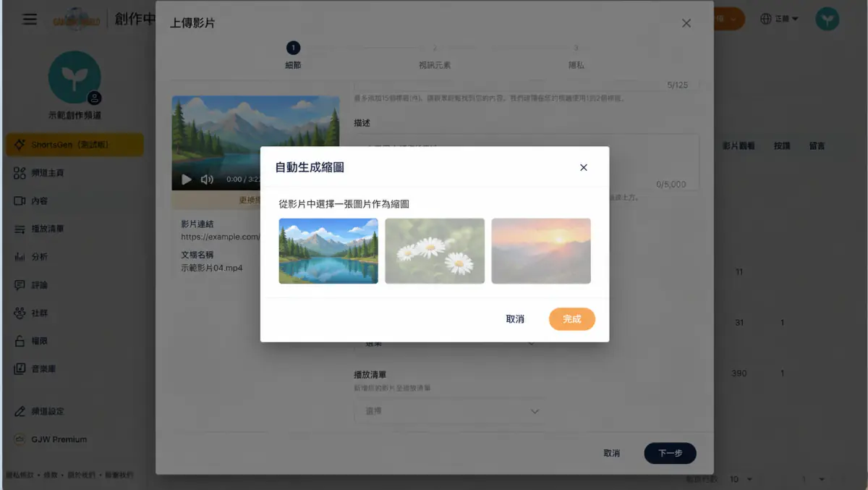This screenshot has width=868, height=490.
Task: Open the rows-per-page dropdown showing 10
Action: click(741, 479)
